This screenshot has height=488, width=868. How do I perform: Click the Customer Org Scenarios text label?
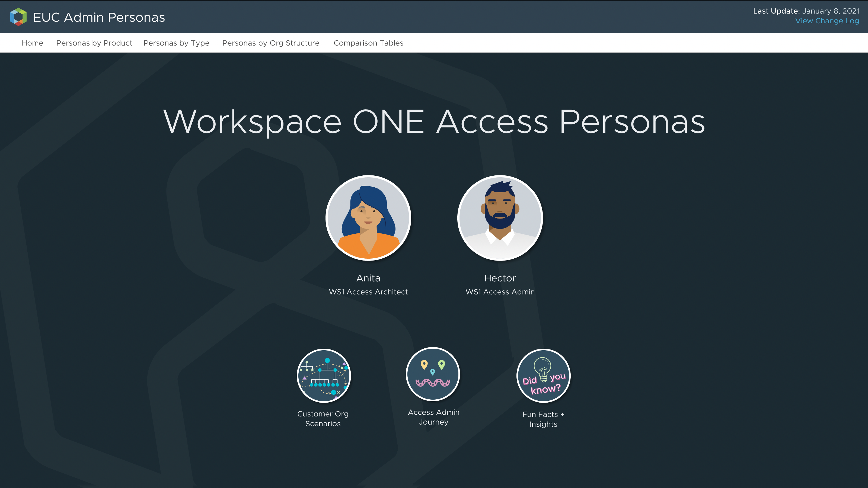(x=323, y=419)
